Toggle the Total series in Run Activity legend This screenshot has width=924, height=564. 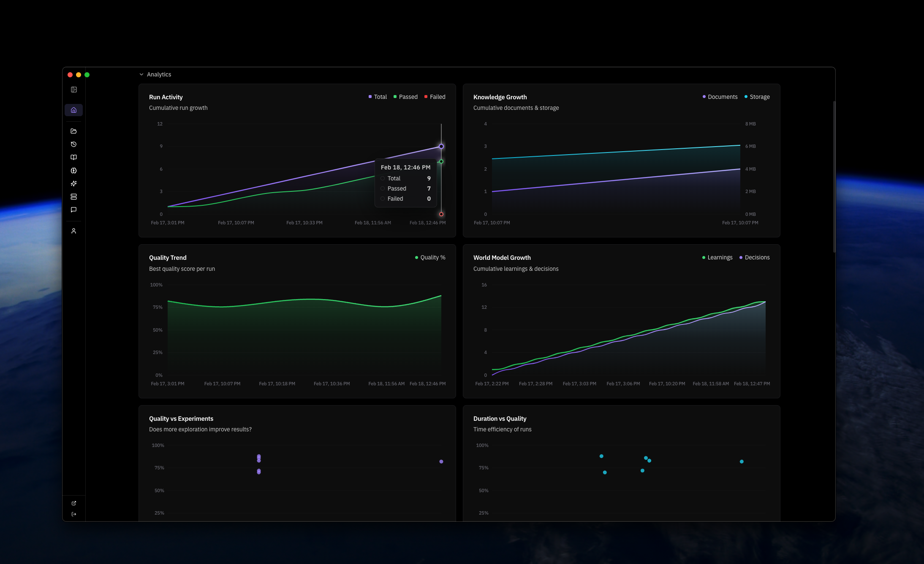pyautogui.click(x=378, y=97)
